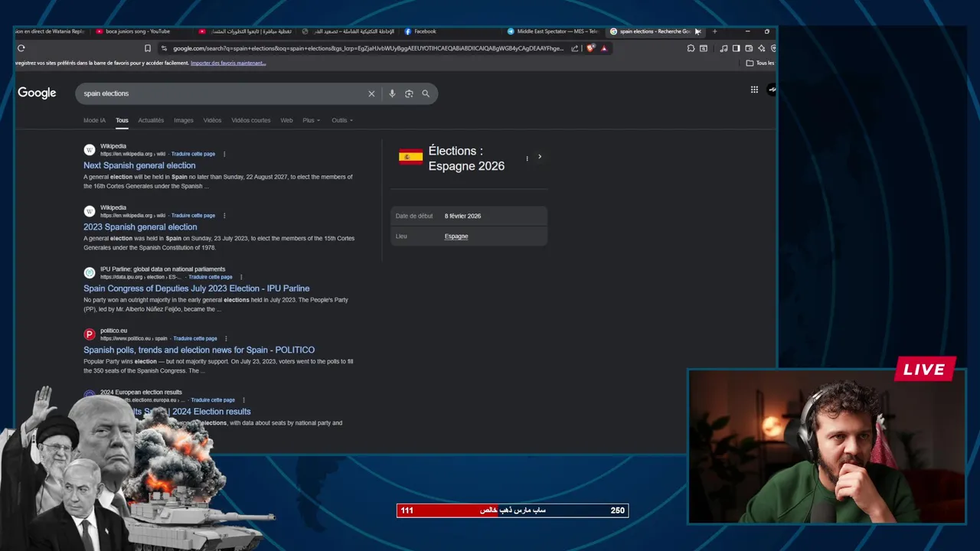Open Spanish polls POLITICO link
Screen dimensions: 980x551
tap(199, 350)
